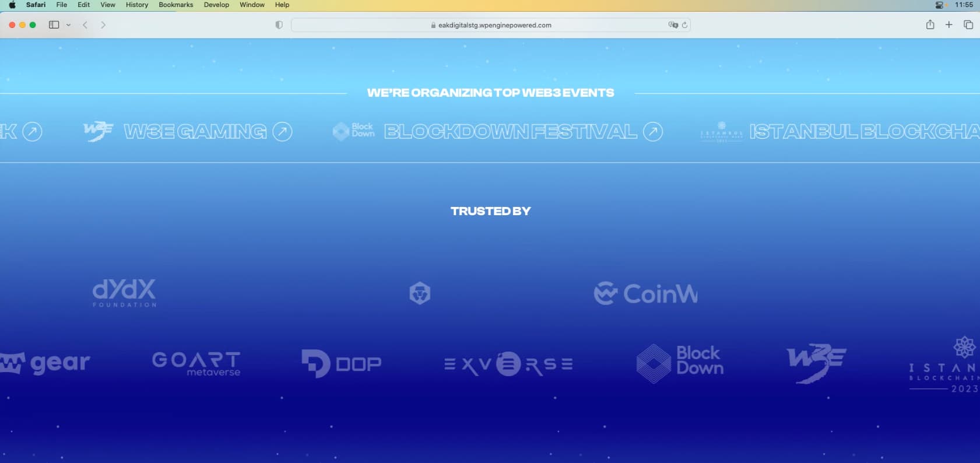Click the address bar URL field
This screenshot has height=463, width=980.
click(x=491, y=25)
